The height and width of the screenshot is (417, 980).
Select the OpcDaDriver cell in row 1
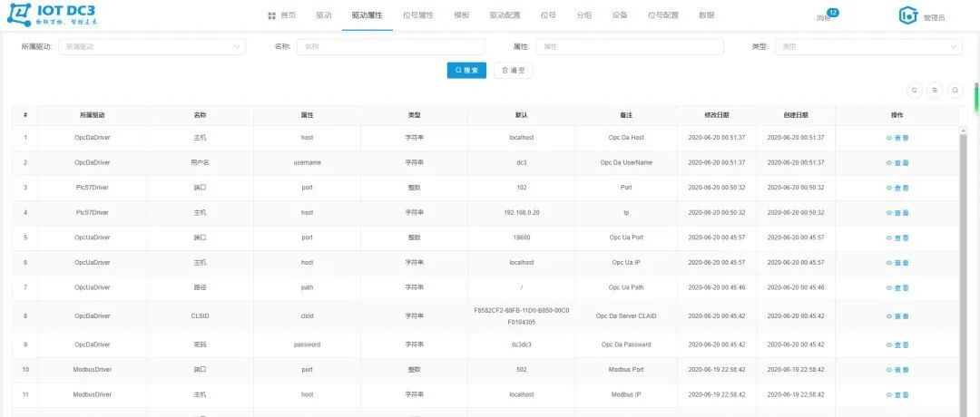(x=92, y=137)
